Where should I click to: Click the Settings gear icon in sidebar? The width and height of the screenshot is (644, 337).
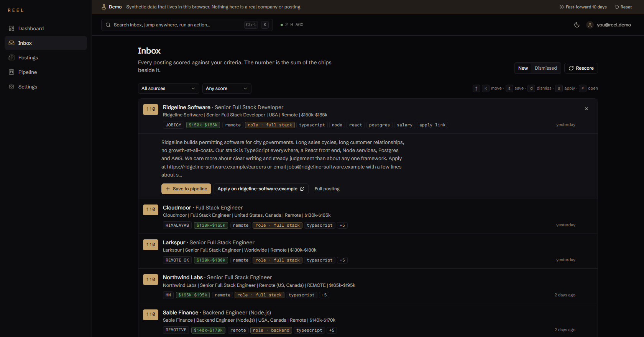(11, 87)
